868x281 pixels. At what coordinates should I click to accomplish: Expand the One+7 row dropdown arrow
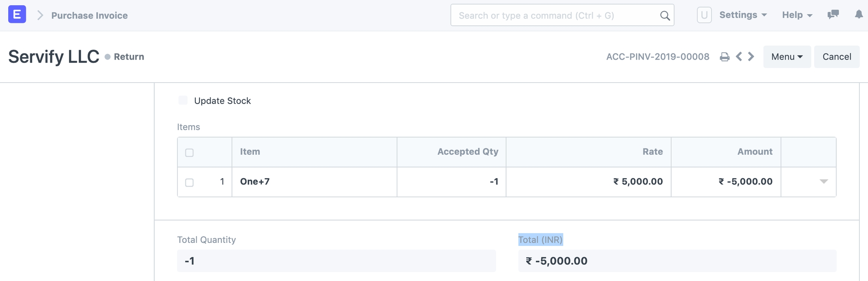pyautogui.click(x=824, y=181)
